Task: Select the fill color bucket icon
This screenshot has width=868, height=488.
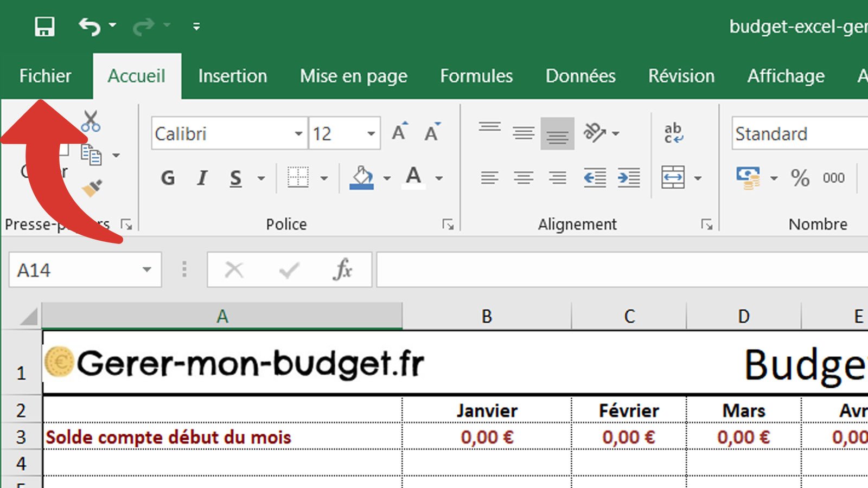Action: click(362, 177)
